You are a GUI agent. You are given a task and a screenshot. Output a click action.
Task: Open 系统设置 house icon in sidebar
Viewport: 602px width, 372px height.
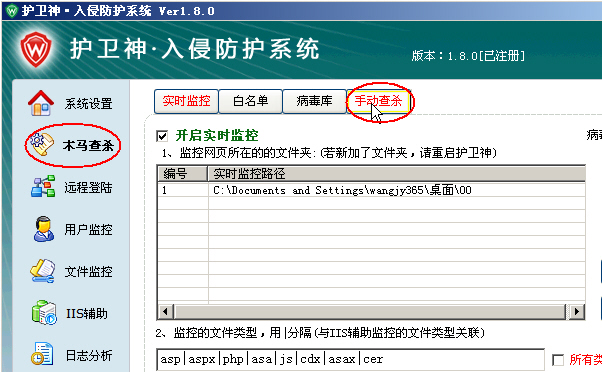[x=41, y=103]
